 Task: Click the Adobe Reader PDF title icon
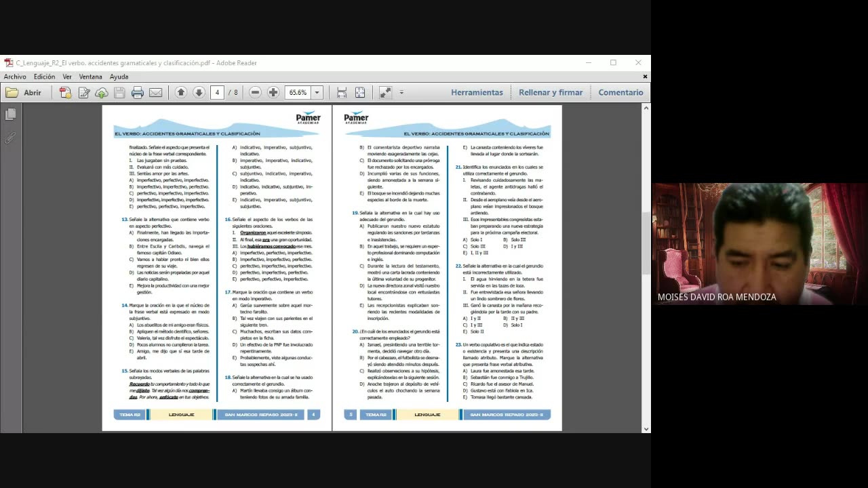tap(9, 62)
